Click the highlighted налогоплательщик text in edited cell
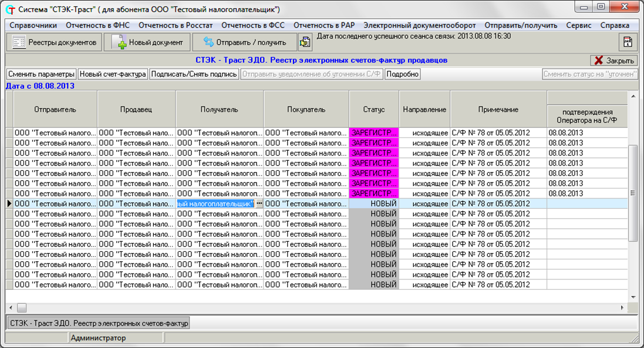The width and height of the screenshot is (644, 348). [215, 204]
